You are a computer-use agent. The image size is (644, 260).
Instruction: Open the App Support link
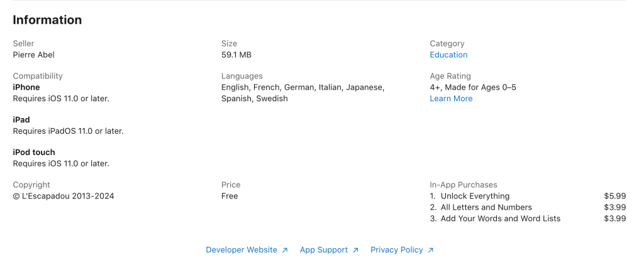click(x=324, y=250)
